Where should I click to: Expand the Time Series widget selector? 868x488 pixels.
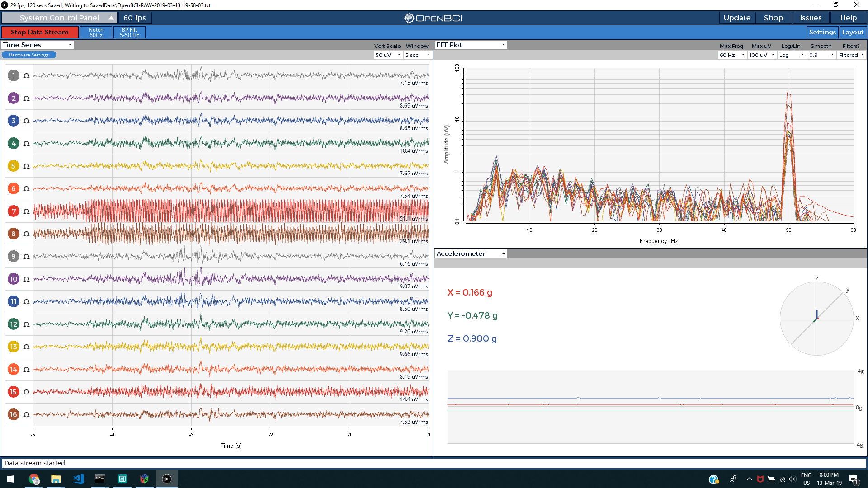(x=37, y=45)
